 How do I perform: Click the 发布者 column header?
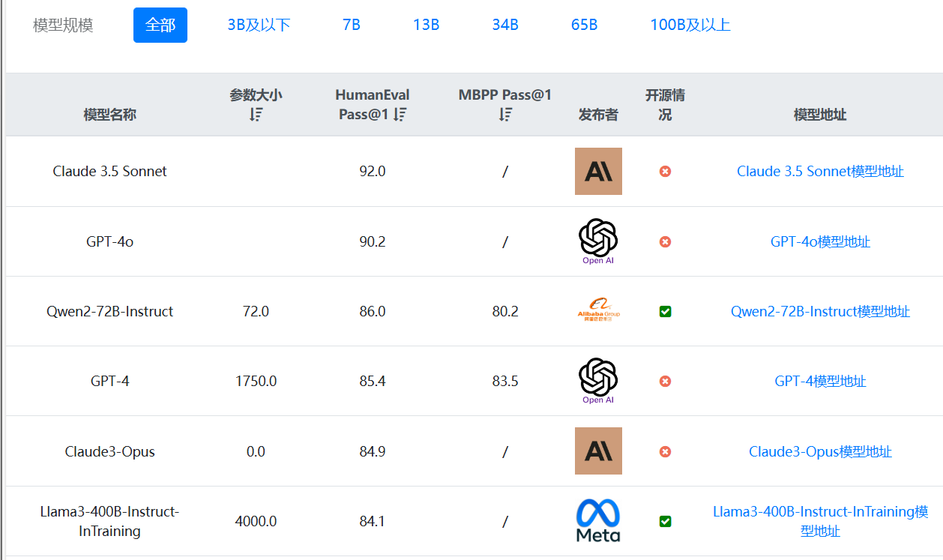coord(598,115)
